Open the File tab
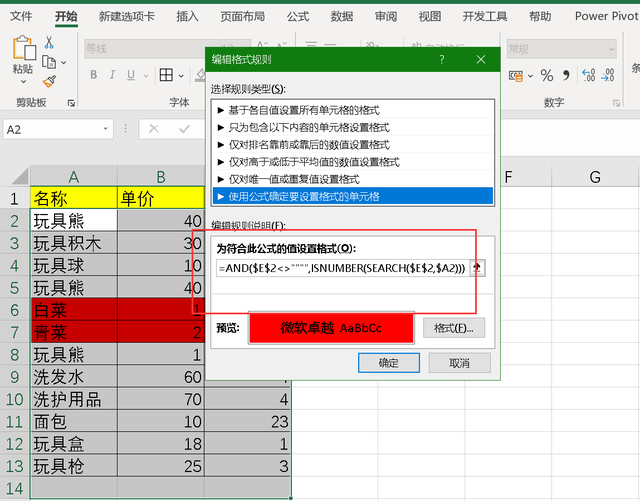Image resolution: width=640 pixels, height=501 pixels. (21, 16)
